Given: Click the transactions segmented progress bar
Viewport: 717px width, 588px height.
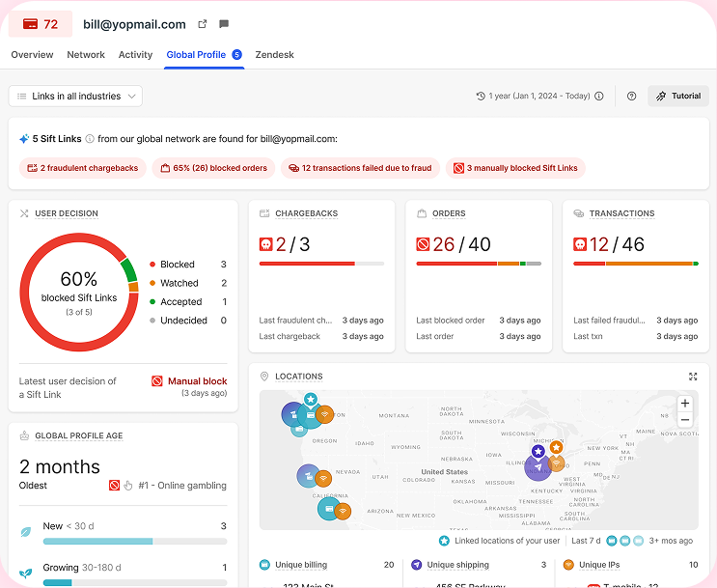Looking at the screenshot, I should [x=636, y=264].
